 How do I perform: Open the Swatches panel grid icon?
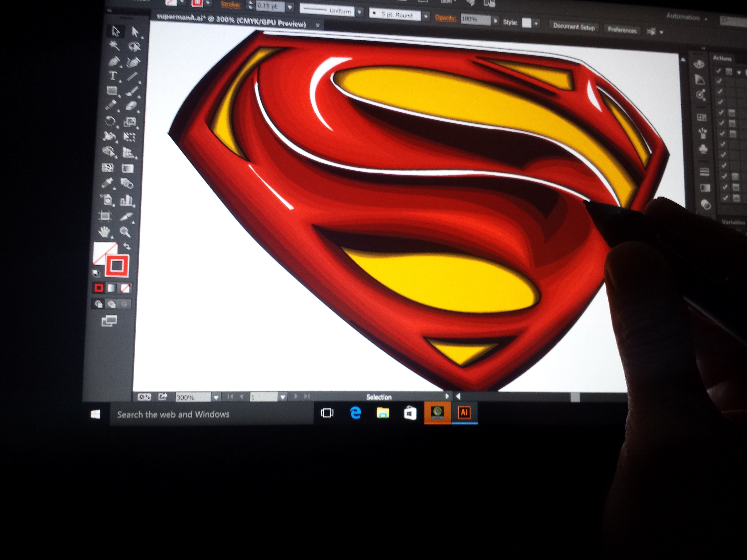tap(702, 117)
